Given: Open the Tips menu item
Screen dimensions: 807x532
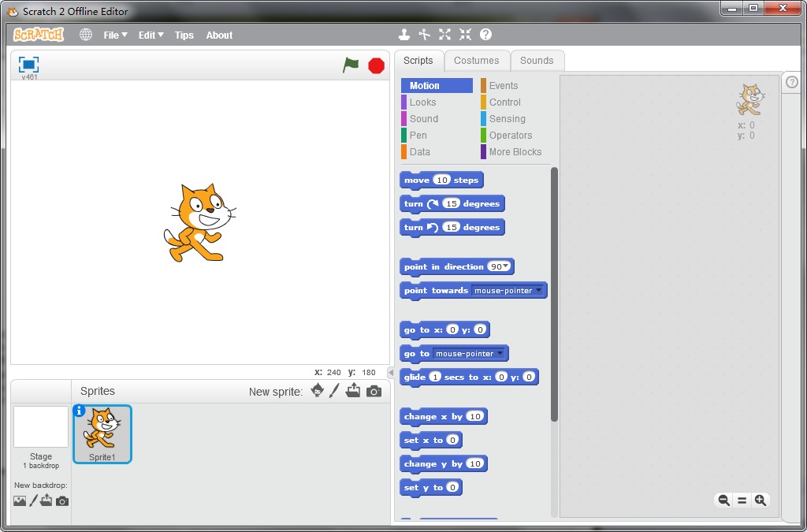Looking at the screenshot, I should [184, 35].
